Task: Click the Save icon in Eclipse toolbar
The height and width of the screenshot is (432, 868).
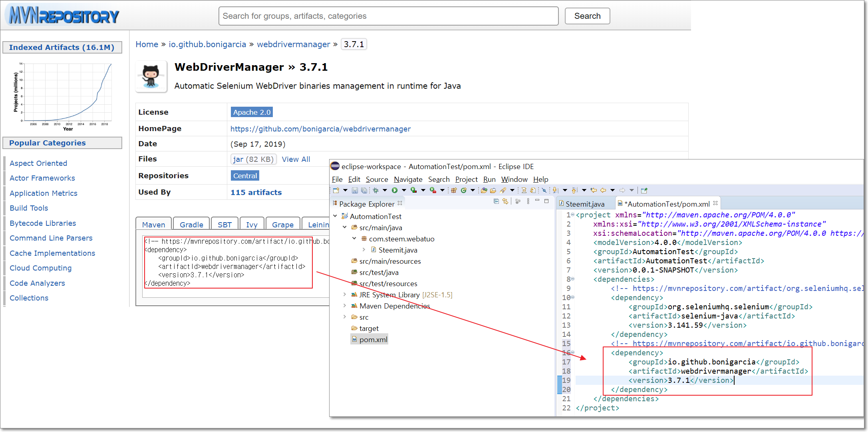Action: [355, 190]
